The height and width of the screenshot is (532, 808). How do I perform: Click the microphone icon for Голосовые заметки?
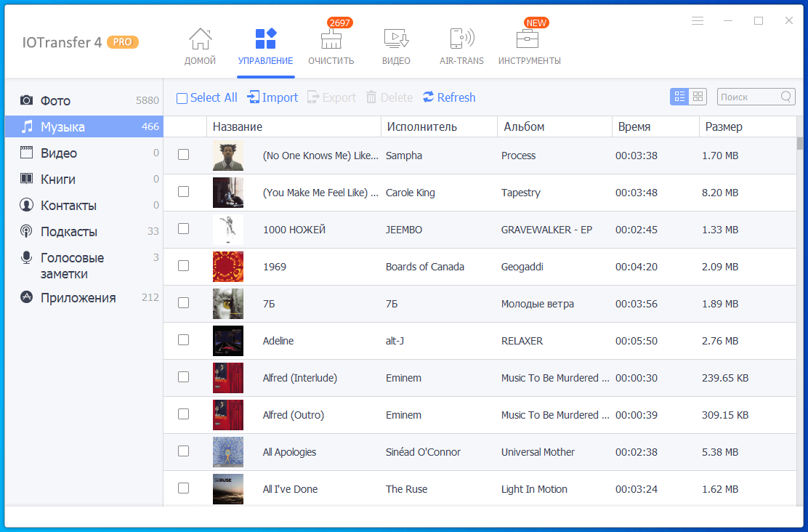pyautogui.click(x=26, y=258)
